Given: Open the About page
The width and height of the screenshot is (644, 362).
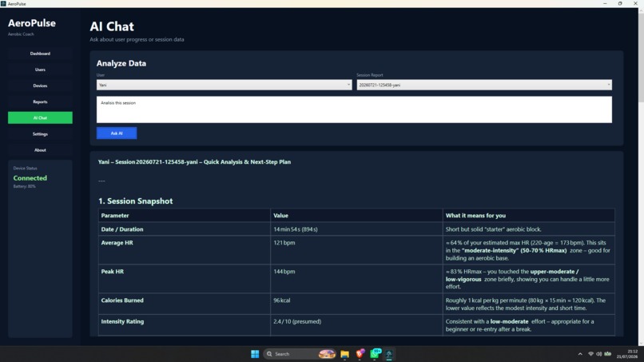Looking at the screenshot, I should [40, 150].
